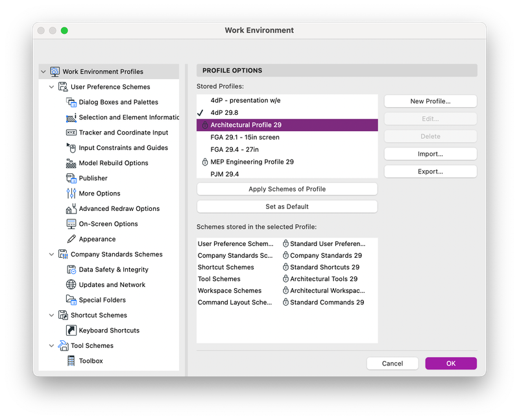Open Model Rebuild Options page
The image size is (519, 420).
114,163
